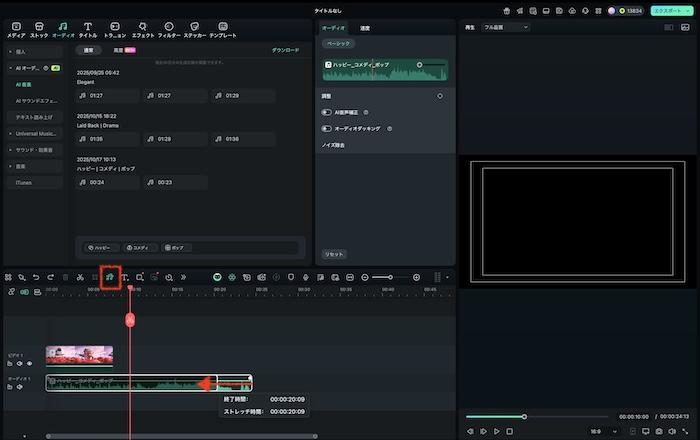Image resolution: width=700 pixels, height=440 pixels.
Task: Switch to the 速度 (Speed) tab
Action: [x=365, y=28]
